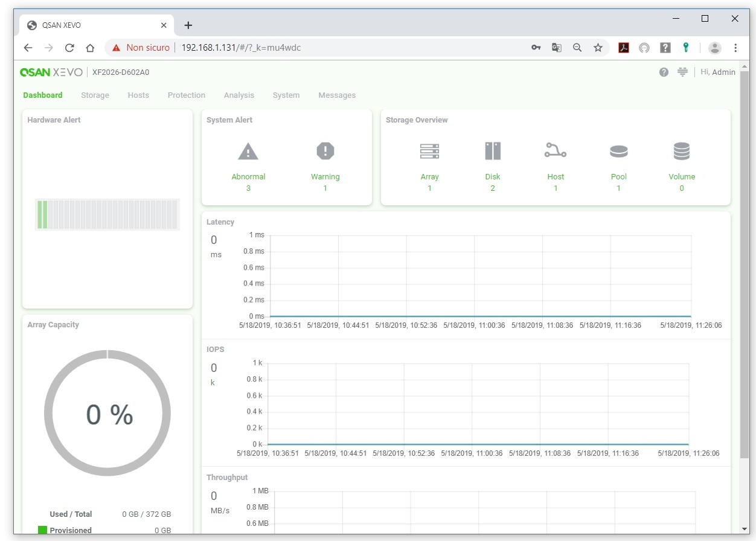756x541 pixels.
Task: Open the Pool storage icon
Action: [x=618, y=151]
